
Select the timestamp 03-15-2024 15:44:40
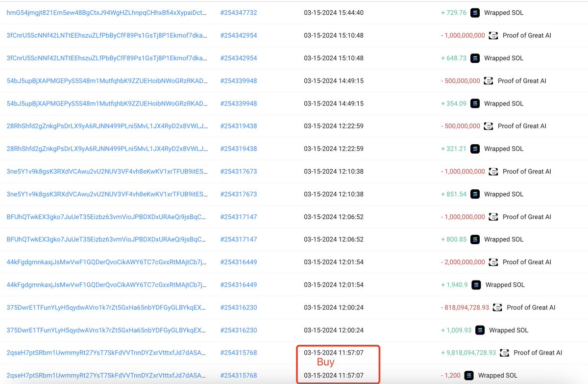click(x=334, y=13)
